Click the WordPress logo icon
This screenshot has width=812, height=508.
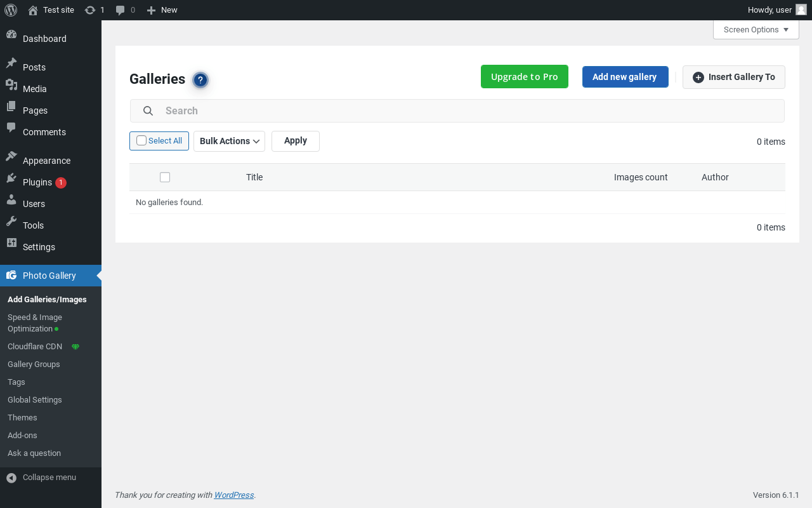point(11,10)
